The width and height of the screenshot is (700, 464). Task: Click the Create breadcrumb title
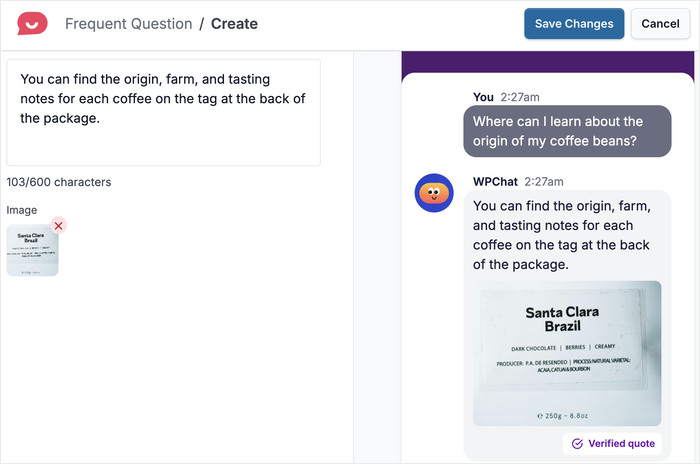pyautogui.click(x=234, y=23)
